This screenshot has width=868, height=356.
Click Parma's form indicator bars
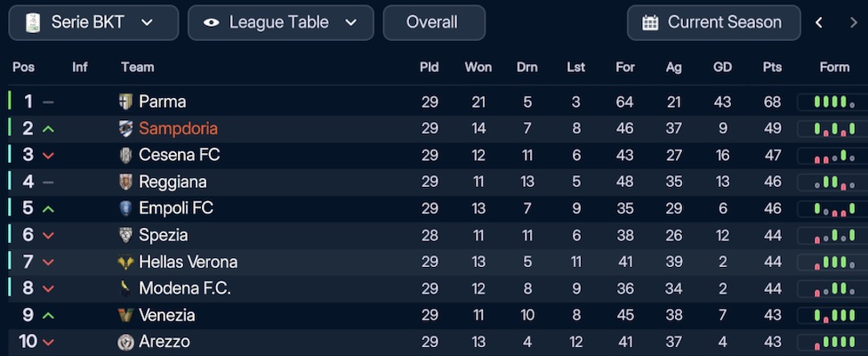tap(833, 102)
